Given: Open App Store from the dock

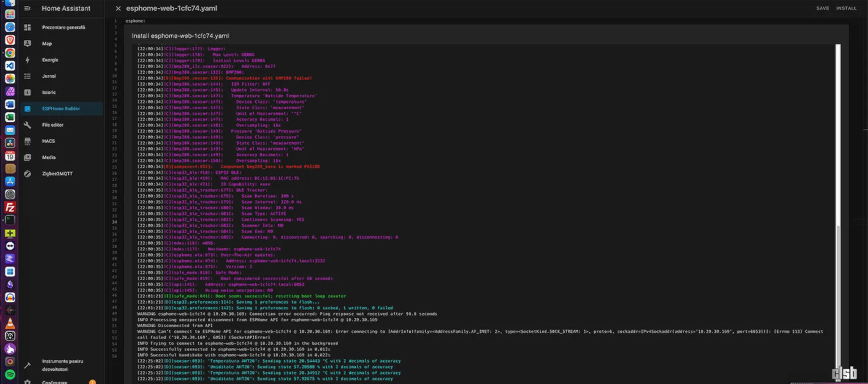Looking at the screenshot, I should tap(10, 182).
